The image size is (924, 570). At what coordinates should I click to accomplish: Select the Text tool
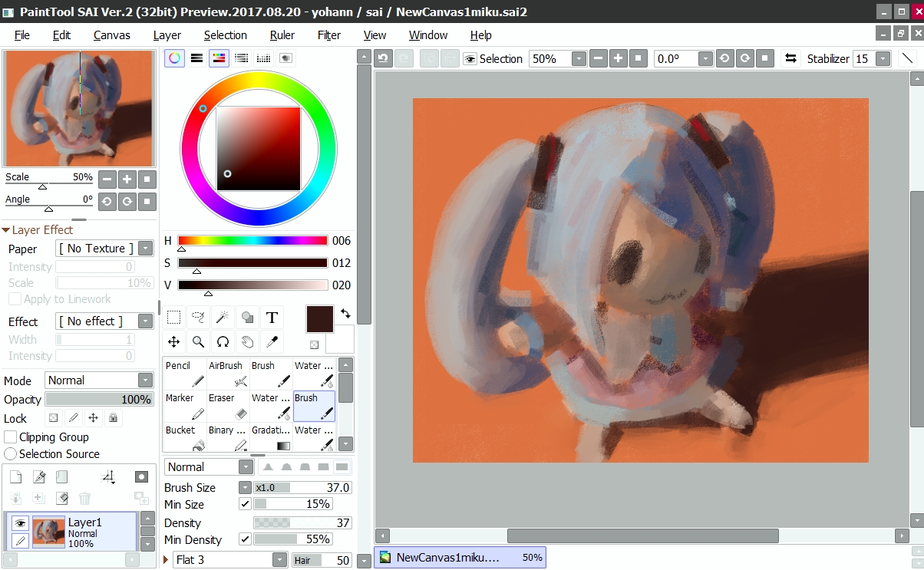click(x=272, y=318)
